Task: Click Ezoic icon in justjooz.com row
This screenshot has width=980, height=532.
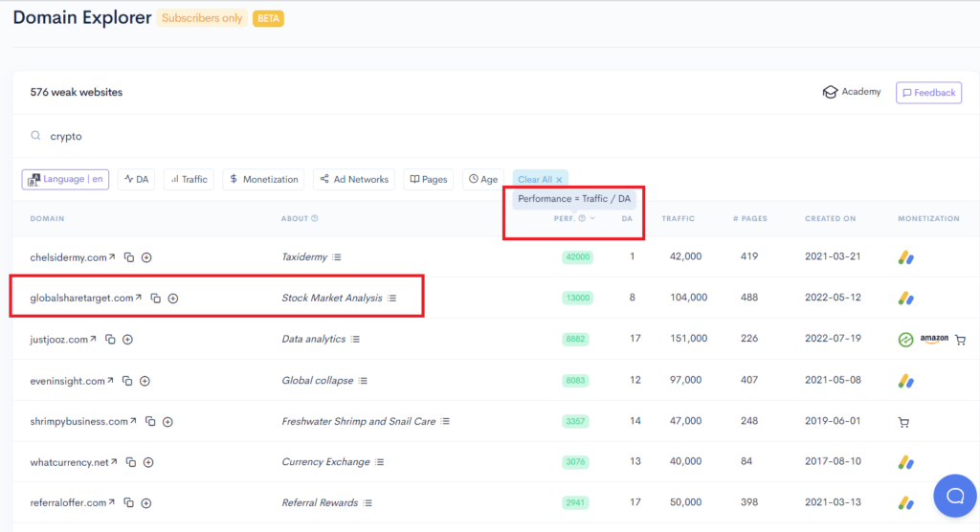Action: click(905, 340)
